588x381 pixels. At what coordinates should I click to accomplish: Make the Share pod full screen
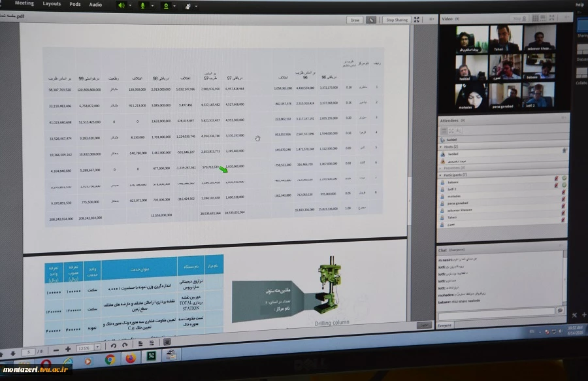click(417, 20)
